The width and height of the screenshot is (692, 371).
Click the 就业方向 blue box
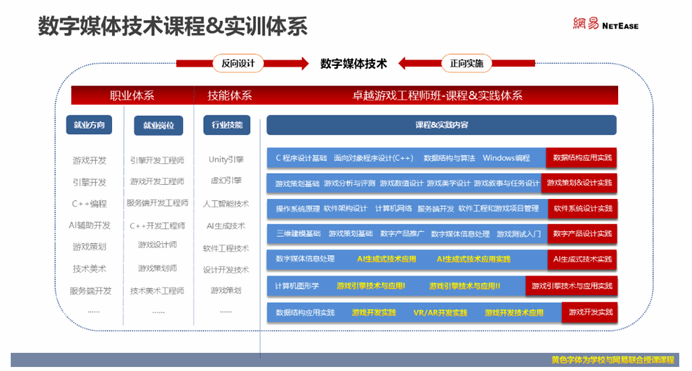coord(89,125)
